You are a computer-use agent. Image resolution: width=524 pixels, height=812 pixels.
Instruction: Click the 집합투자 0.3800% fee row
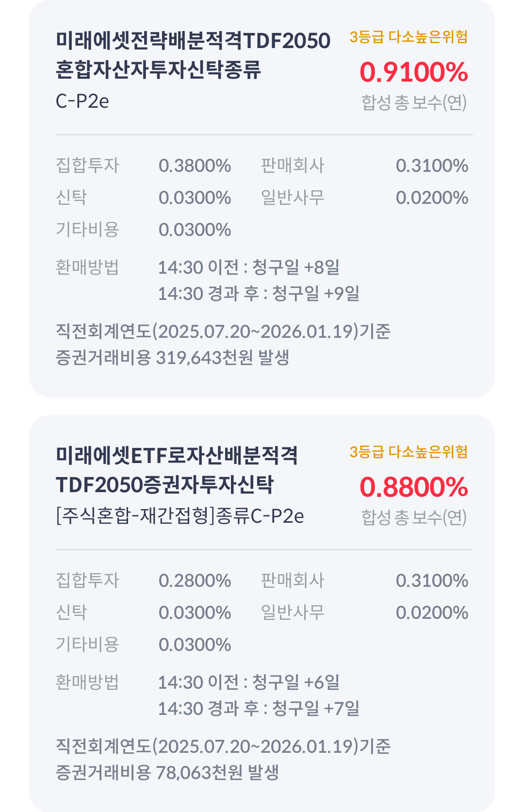(x=143, y=166)
